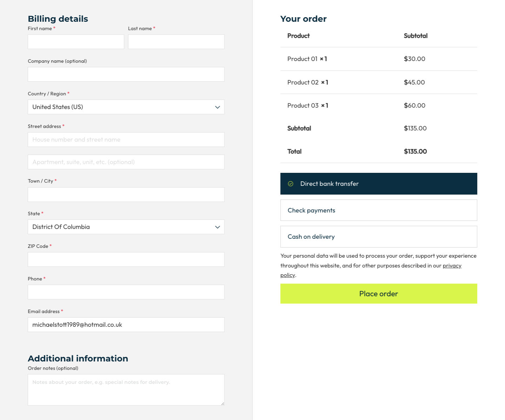Click the First name input field
505x420 pixels.
pyautogui.click(x=76, y=42)
